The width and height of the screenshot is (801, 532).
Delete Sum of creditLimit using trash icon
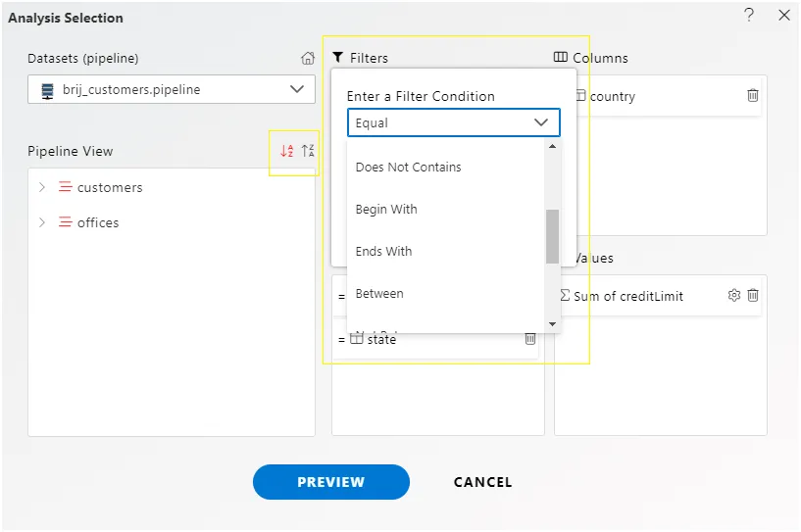click(x=753, y=295)
